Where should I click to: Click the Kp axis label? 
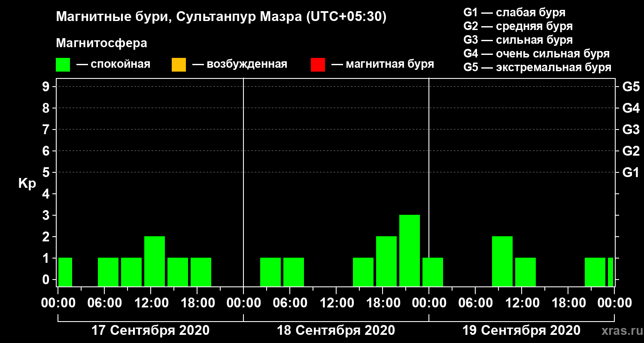27,183
